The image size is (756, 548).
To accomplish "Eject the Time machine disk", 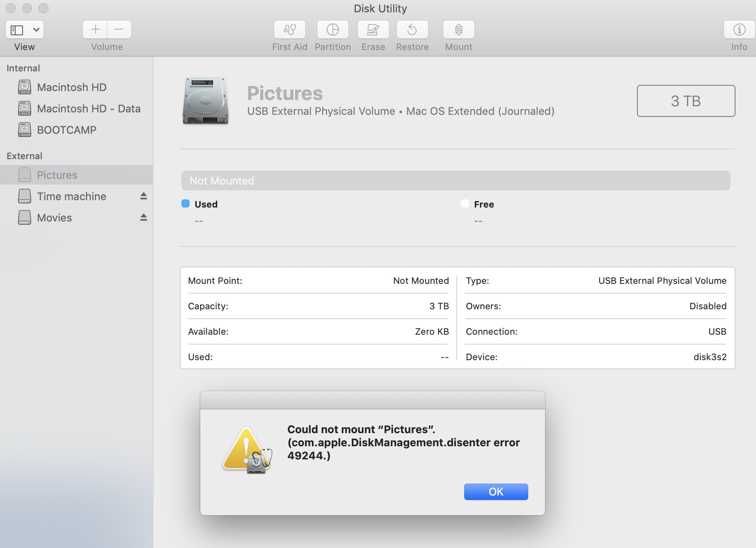I will click(143, 196).
